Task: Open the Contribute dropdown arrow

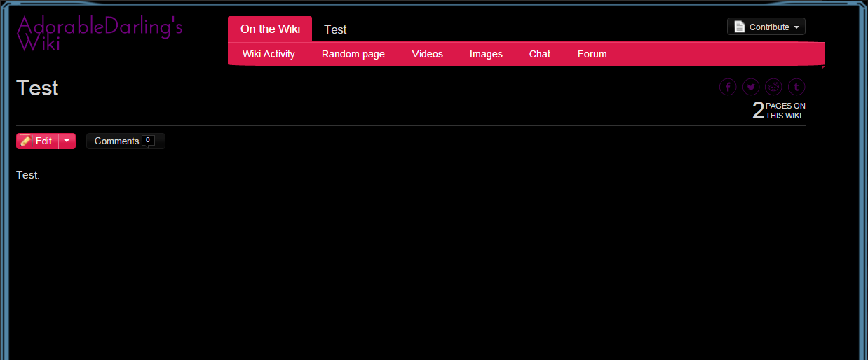Action: (796, 27)
